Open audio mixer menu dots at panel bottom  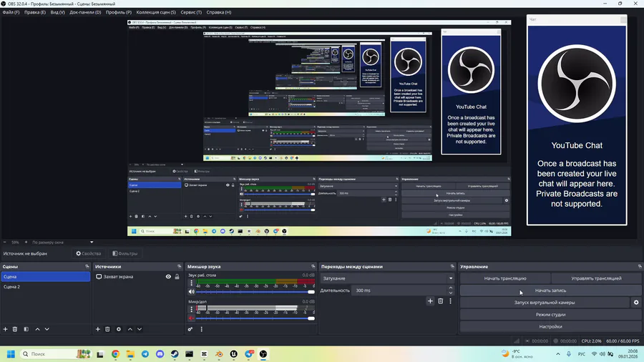(201, 329)
